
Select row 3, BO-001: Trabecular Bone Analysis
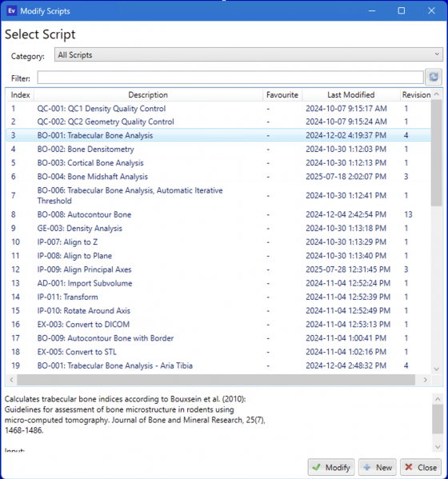[x=219, y=135]
